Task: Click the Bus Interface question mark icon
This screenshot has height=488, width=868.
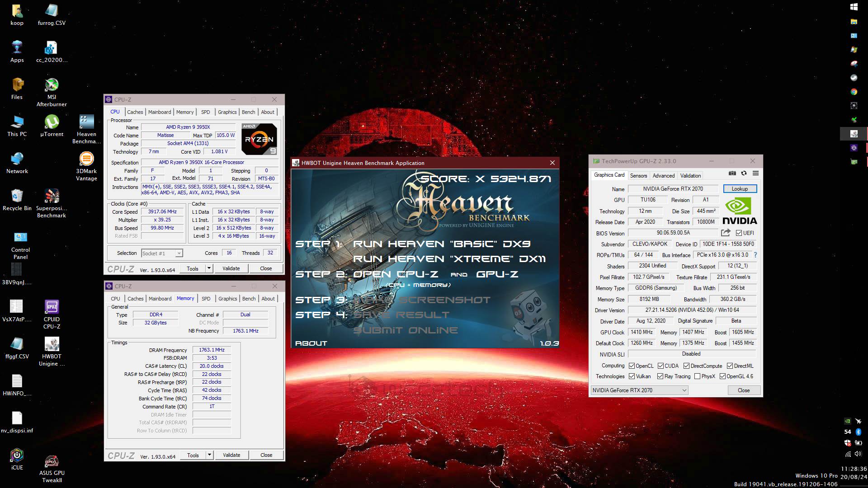Action: point(755,255)
